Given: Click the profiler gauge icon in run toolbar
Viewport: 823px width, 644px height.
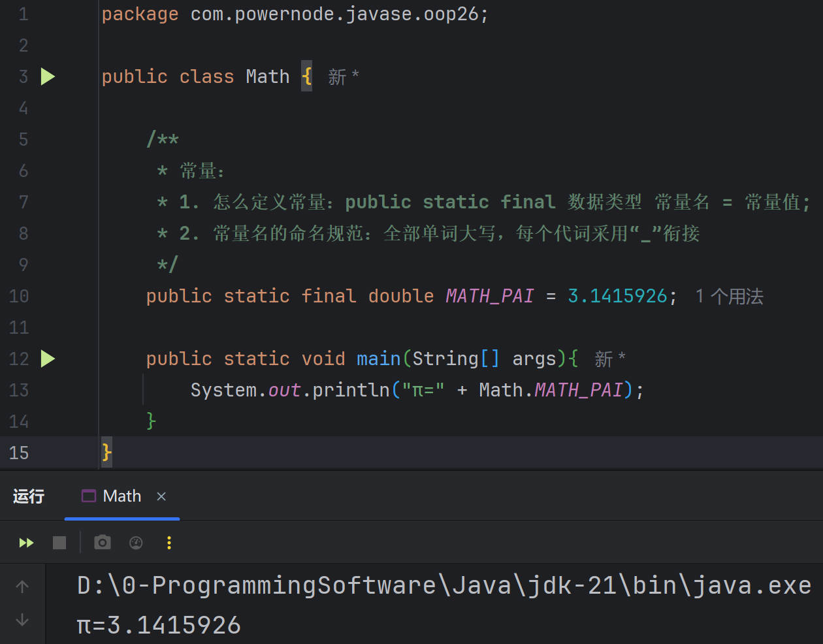Looking at the screenshot, I should (136, 543).
